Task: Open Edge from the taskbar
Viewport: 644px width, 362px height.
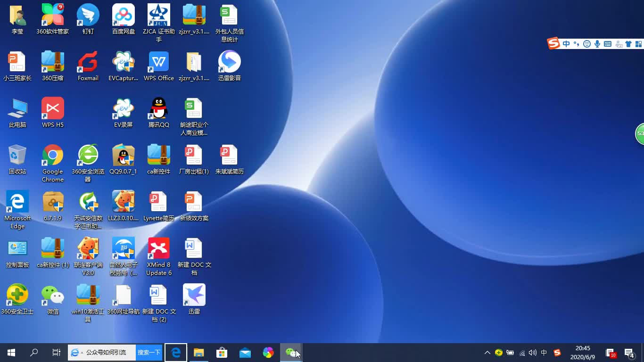Action: [176, 353]
